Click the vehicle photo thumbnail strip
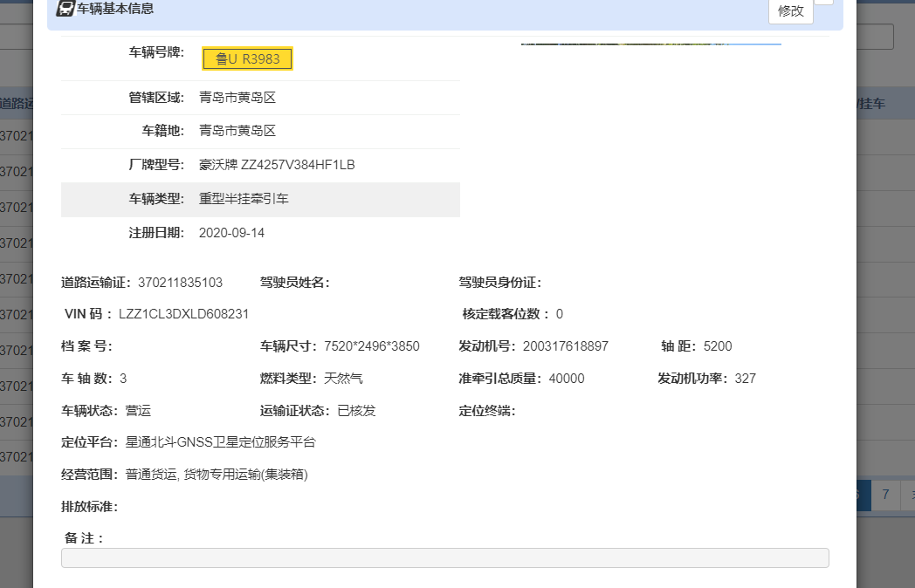915x588 pixels. pos(650,43)
